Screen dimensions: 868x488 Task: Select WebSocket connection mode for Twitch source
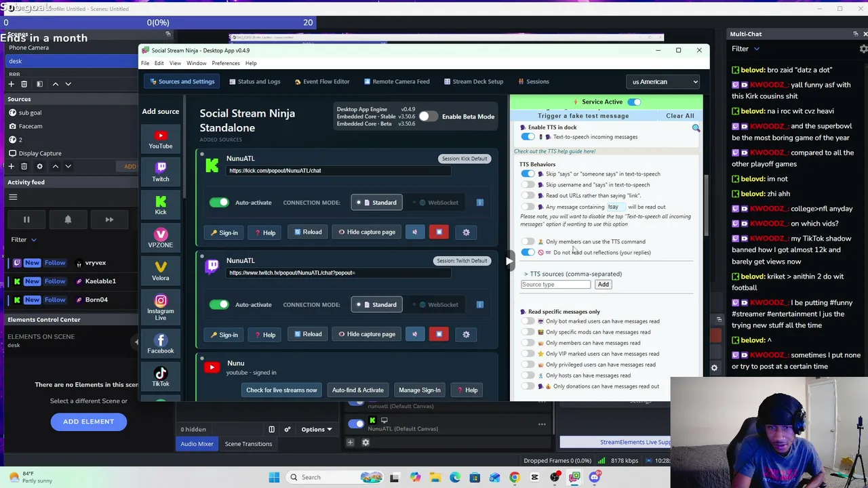pos(437,304)
